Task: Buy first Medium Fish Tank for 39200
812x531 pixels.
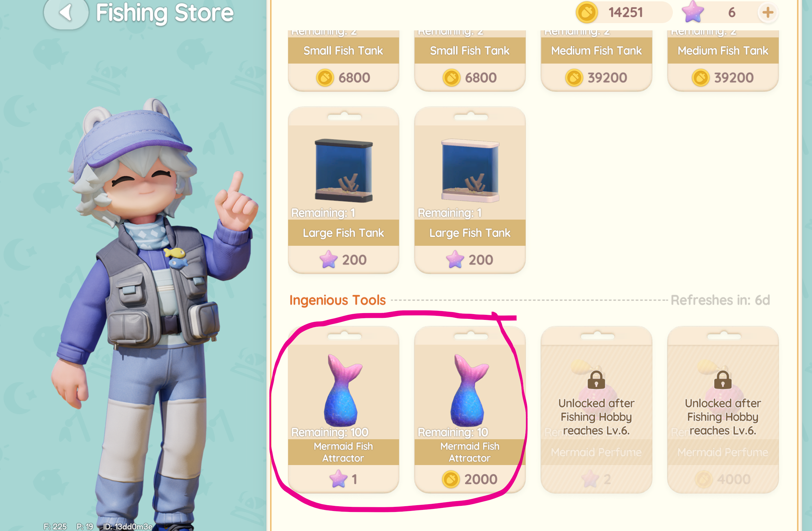Action: click(x=596, y=78)
